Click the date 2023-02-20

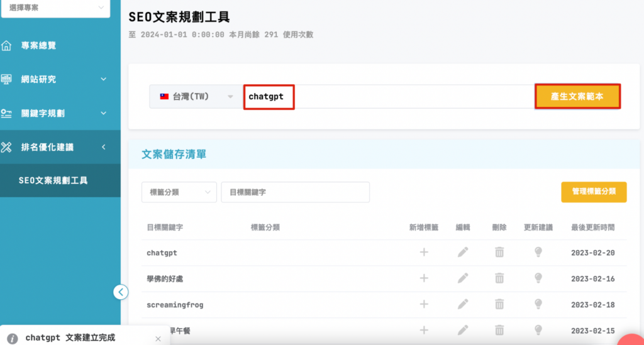592,253
